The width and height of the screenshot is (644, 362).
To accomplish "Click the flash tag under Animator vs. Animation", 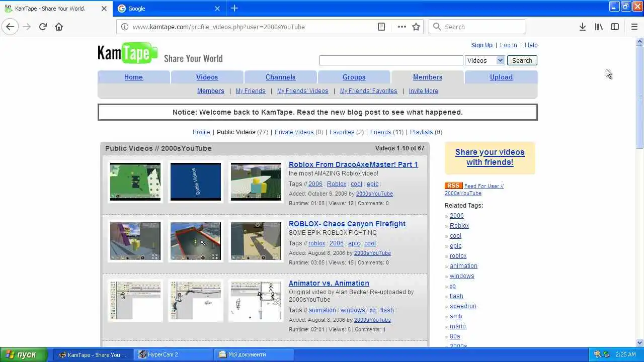I will click(387, 310).
